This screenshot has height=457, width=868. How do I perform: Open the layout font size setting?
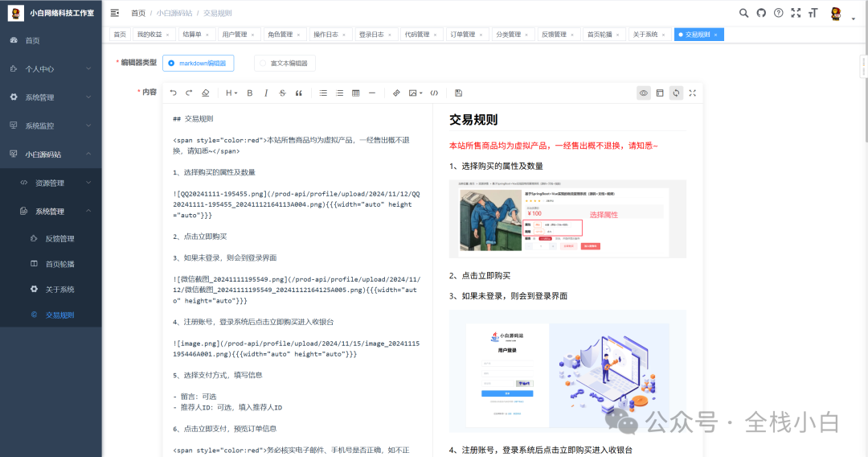pyautogui.click(x=813, y=13)
